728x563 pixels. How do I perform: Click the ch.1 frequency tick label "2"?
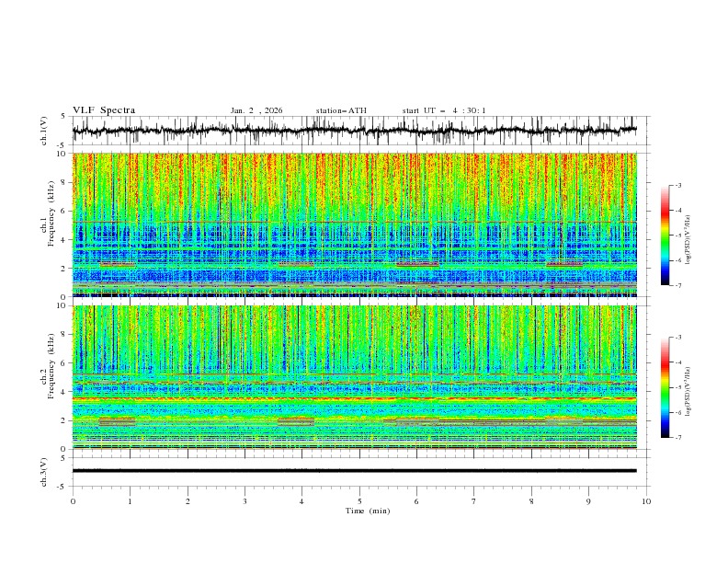(65, 269)
